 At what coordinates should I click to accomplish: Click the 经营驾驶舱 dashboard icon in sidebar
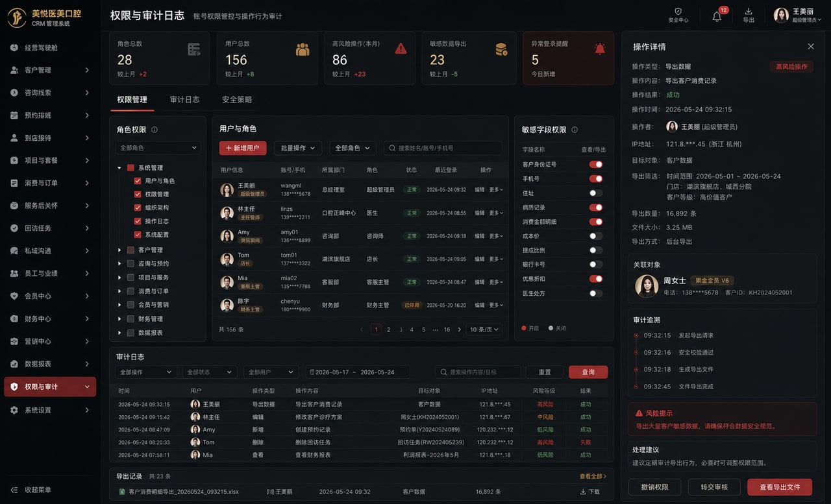[14, 47]
